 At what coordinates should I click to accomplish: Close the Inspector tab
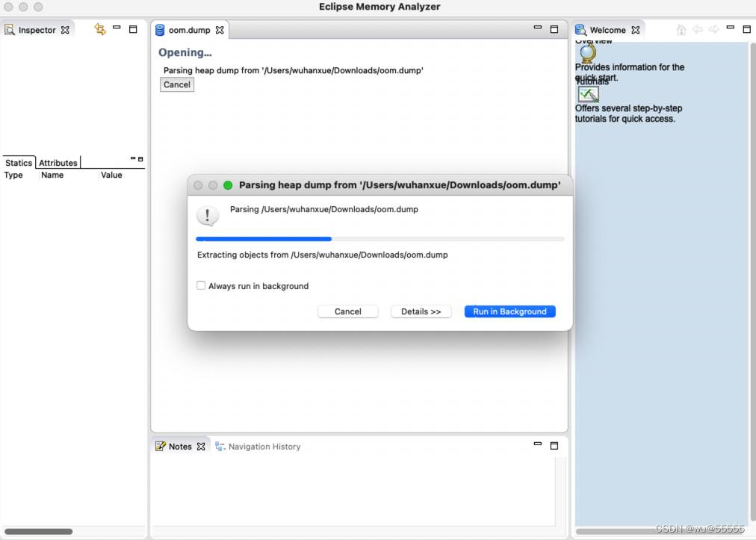click(x=65, y=30)
